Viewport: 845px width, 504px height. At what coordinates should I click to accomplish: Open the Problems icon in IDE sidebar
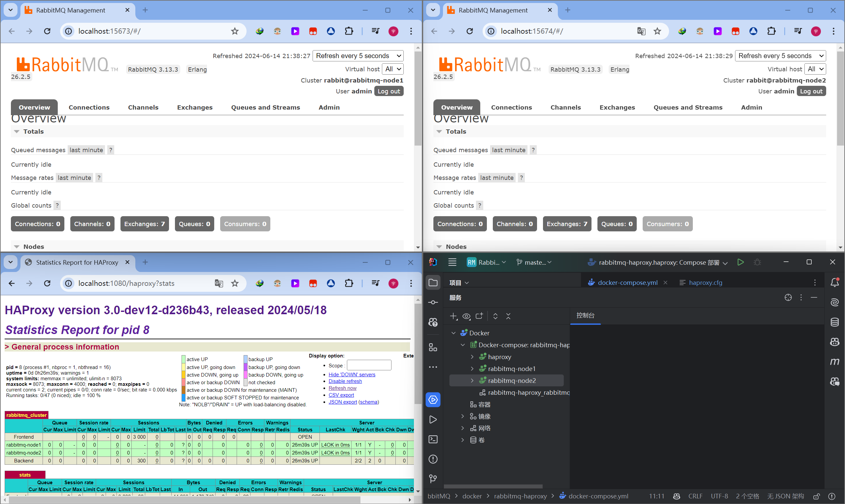(x=433, y=459)
